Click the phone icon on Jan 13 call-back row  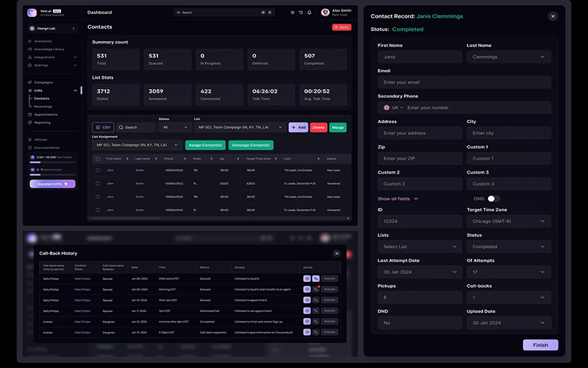[316, 332]
